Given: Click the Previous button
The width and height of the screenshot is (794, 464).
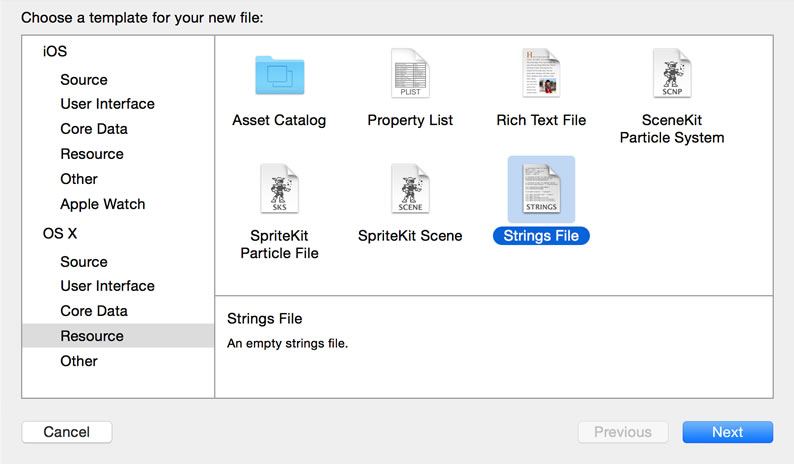Looking at the screenshot, I should tap(623, 432).
